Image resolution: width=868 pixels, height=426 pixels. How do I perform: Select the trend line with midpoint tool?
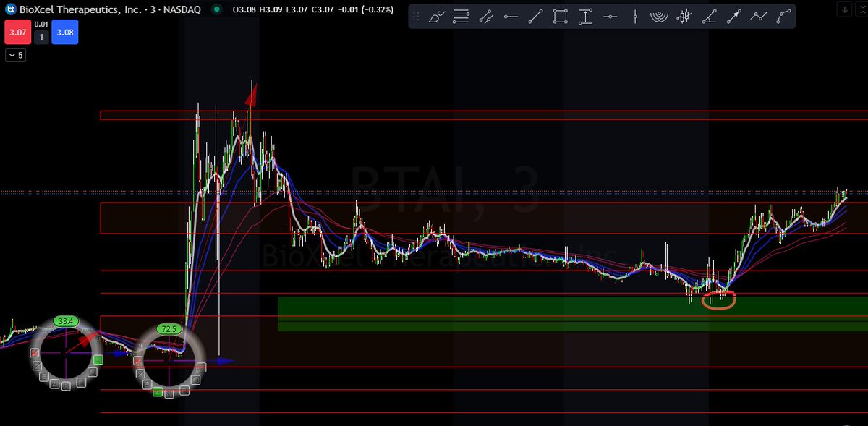click(486, 17)
